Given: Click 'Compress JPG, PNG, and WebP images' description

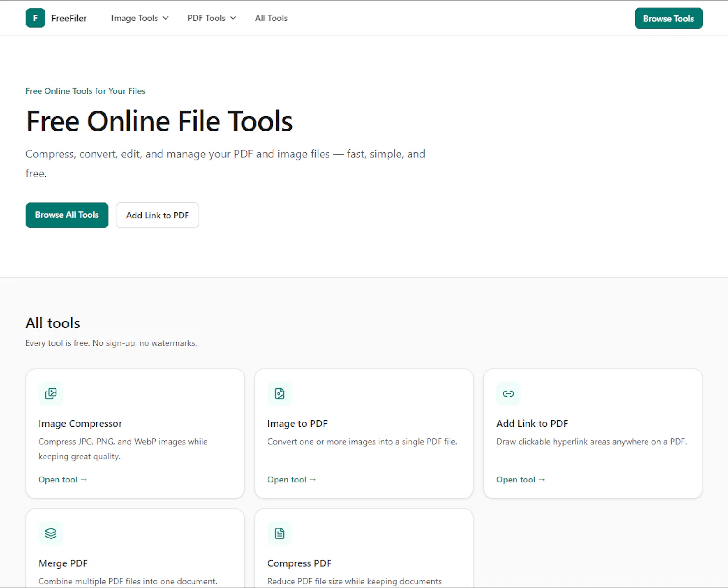Looking at the screenshot, I should click(x=123, y=449).
